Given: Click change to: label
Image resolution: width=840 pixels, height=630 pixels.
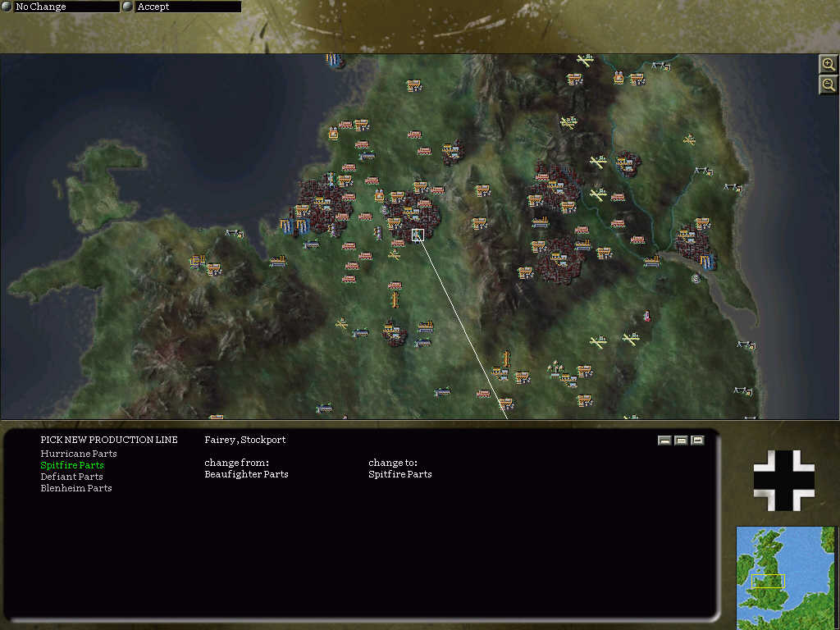Looking at the screenshot, I should coord(393,463).
